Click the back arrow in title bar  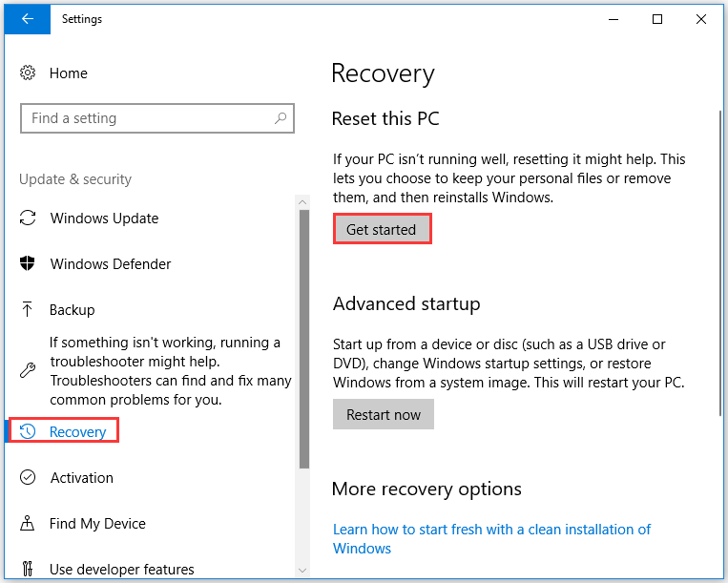click(x=28, y=19)
